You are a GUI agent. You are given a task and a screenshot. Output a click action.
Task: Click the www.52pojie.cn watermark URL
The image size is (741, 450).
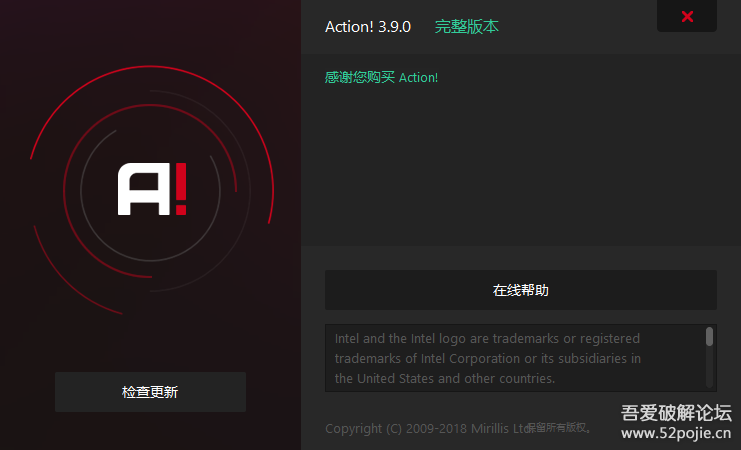pyautogui.click(x=676, y=433)
